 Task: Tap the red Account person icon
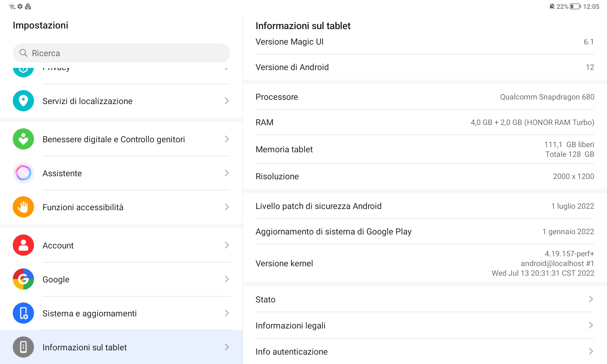[x=23, y=245]
